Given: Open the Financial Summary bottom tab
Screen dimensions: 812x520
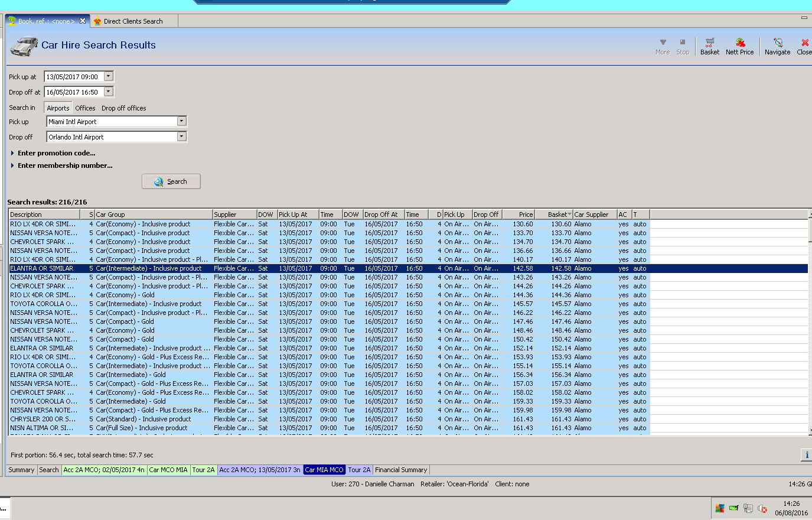Looking at the screenshot, I should tap(401, 470).
